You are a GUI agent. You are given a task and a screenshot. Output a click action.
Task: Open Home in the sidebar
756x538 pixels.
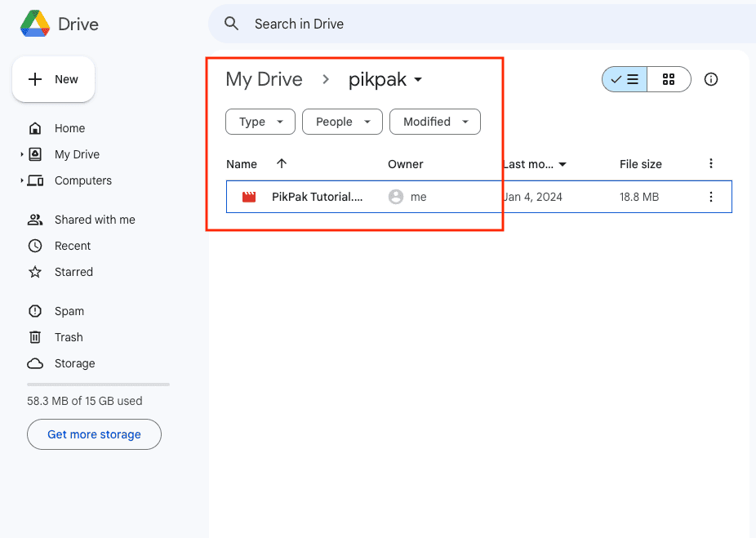[70, 128]
